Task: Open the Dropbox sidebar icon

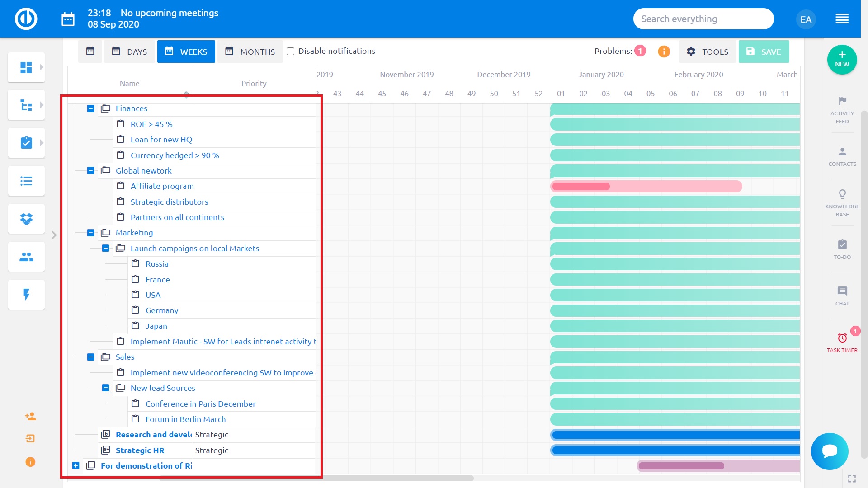Action: pos(26,219)
